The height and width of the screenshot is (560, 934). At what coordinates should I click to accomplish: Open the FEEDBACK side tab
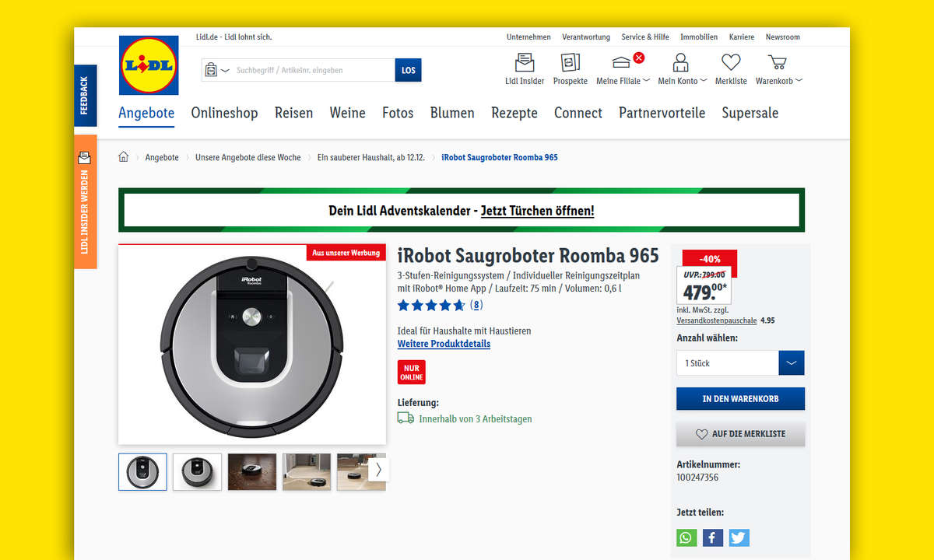(x=86, y=96)
